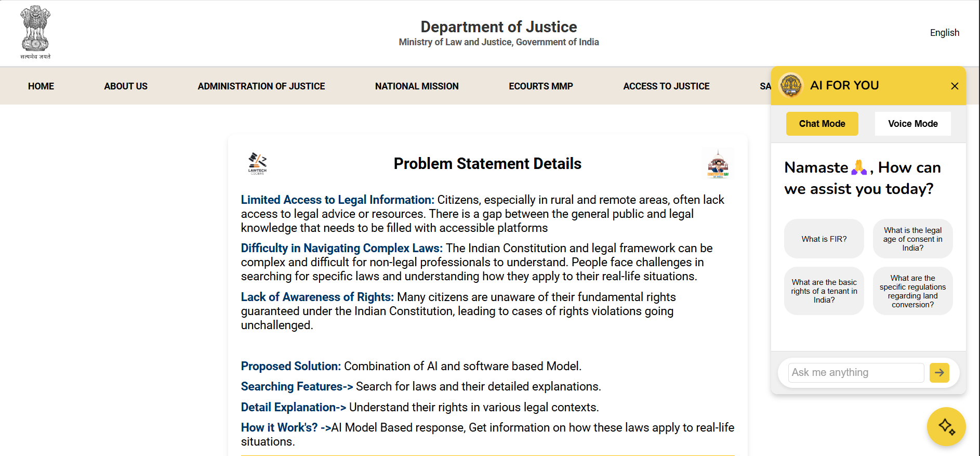Image resolution: width=980 pixels, height=456 pixels.
Task: Click the AI For You avatar icon
Action: [791, 85]
